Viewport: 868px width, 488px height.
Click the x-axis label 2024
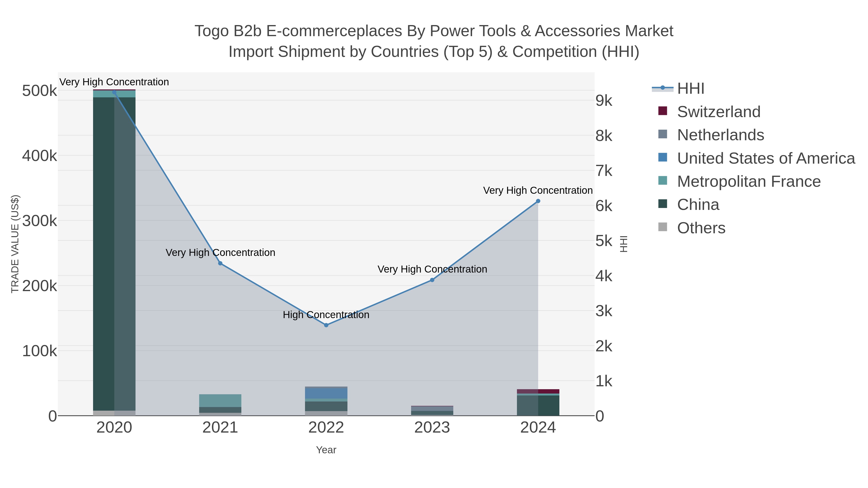538,427
